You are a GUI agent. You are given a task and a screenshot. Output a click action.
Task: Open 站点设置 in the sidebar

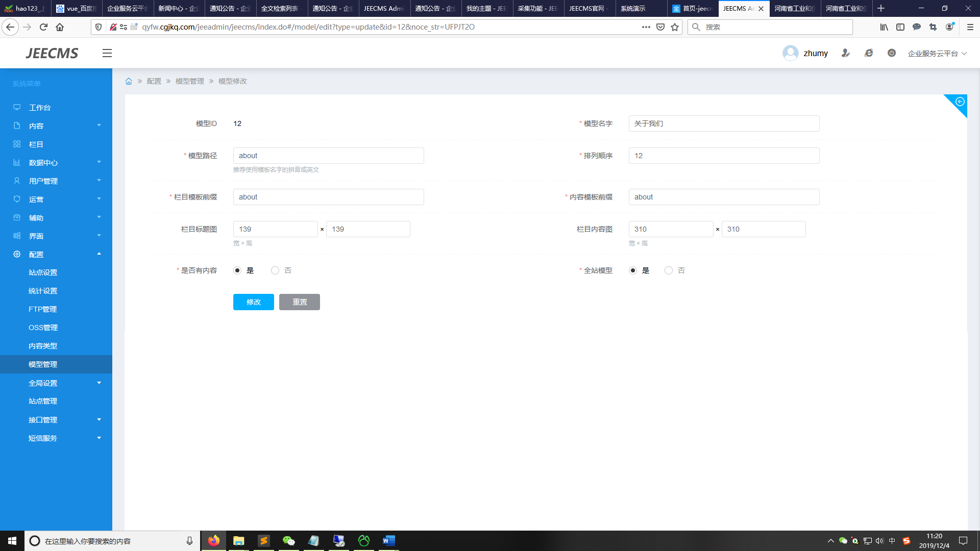click(x=43, y=272)
